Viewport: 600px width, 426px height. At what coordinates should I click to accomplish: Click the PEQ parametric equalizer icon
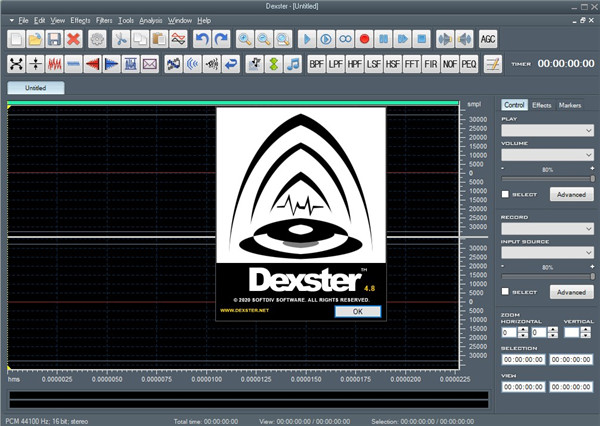click(469, 64)
